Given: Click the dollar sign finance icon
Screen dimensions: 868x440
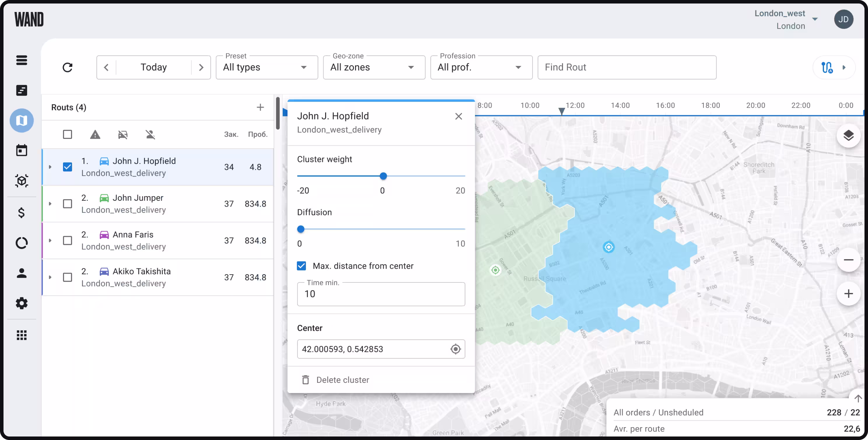Looking at the screenshot, I should pos(22,213).
